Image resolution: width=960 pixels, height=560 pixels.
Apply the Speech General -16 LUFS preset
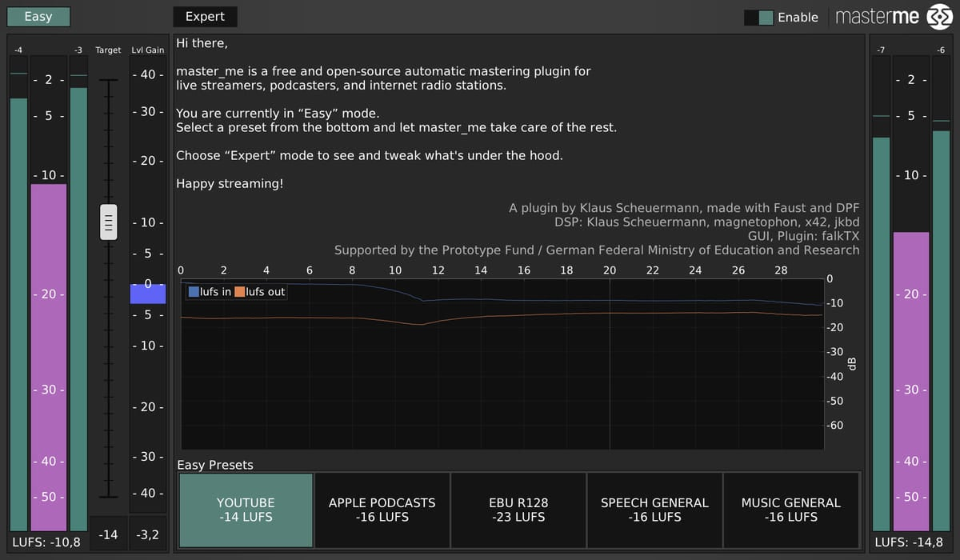[x=654, y=510]
